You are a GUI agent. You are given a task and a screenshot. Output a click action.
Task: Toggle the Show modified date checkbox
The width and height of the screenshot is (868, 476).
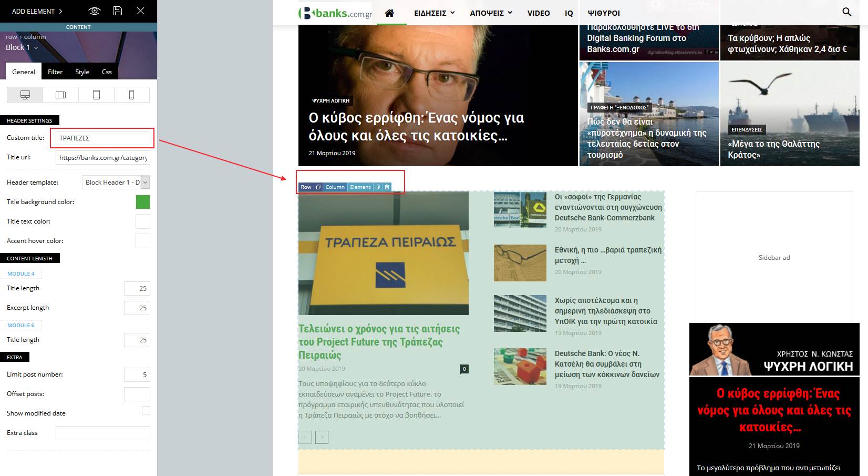point(146,410)
